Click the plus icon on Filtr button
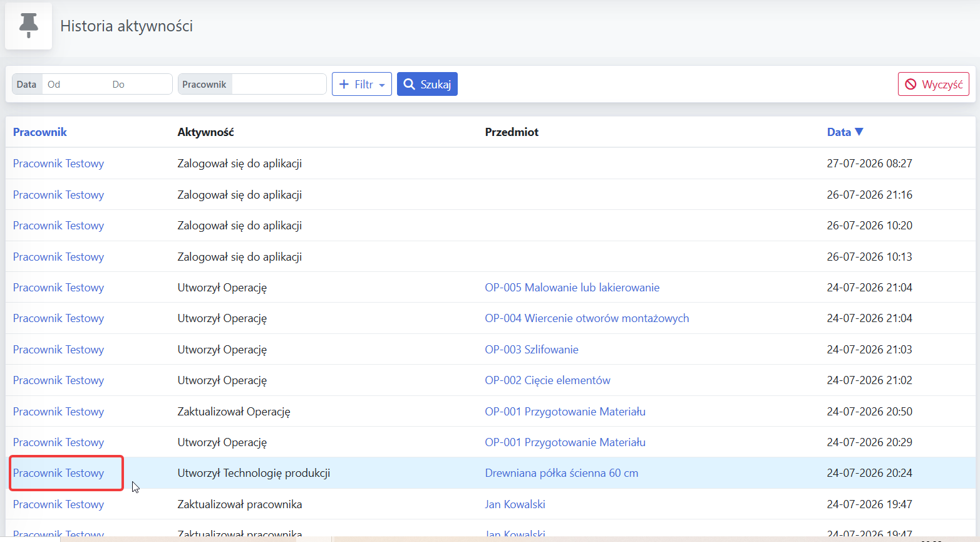The height and width of the screenshot is (542, 980). pyautogui.click(x=344, y=84)
